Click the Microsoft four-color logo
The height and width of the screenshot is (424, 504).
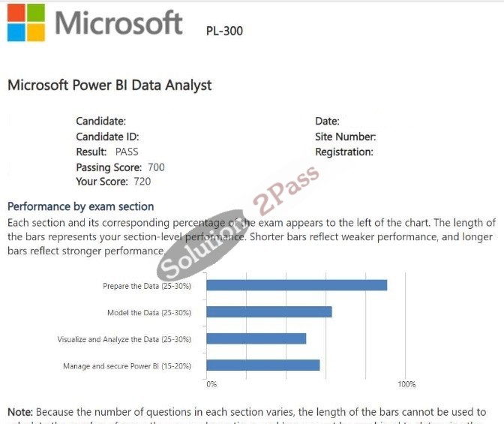click(x=26, y=23)
